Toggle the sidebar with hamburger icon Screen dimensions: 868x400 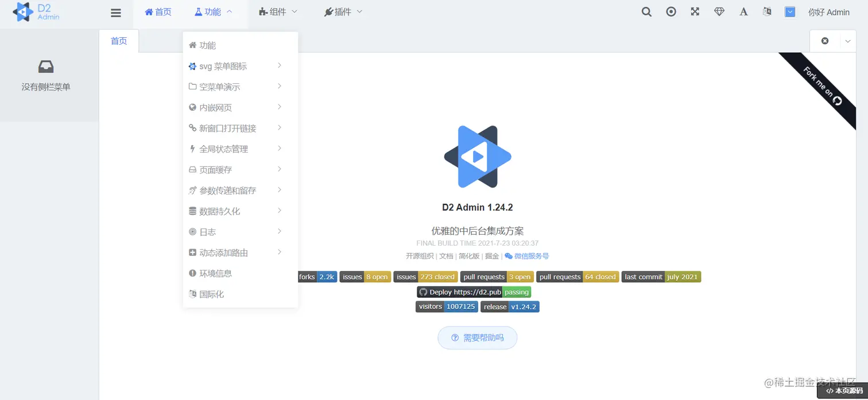(x=116, y=12)
